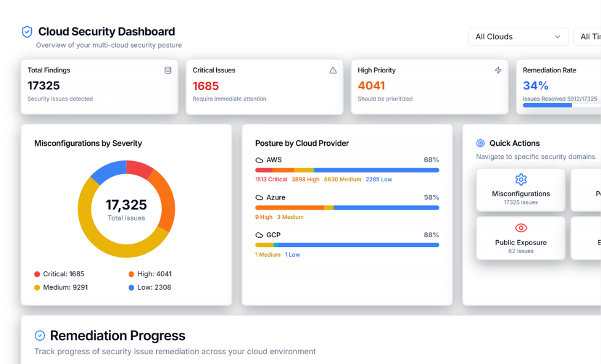The width and height of the screenshot is (601, 364).
Task: Expand the time range dropdown beside All Clouds
Action: pyautogui.click(x=589, y=37)
